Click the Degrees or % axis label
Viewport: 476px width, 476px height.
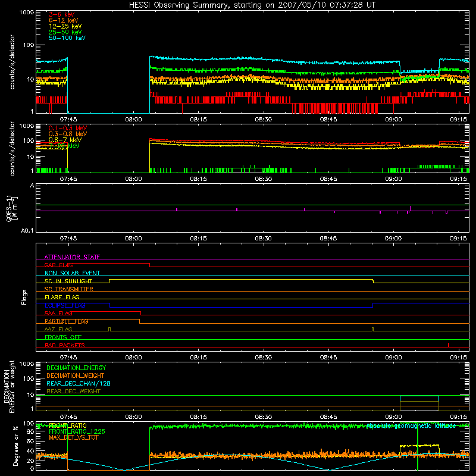point(15,446)
